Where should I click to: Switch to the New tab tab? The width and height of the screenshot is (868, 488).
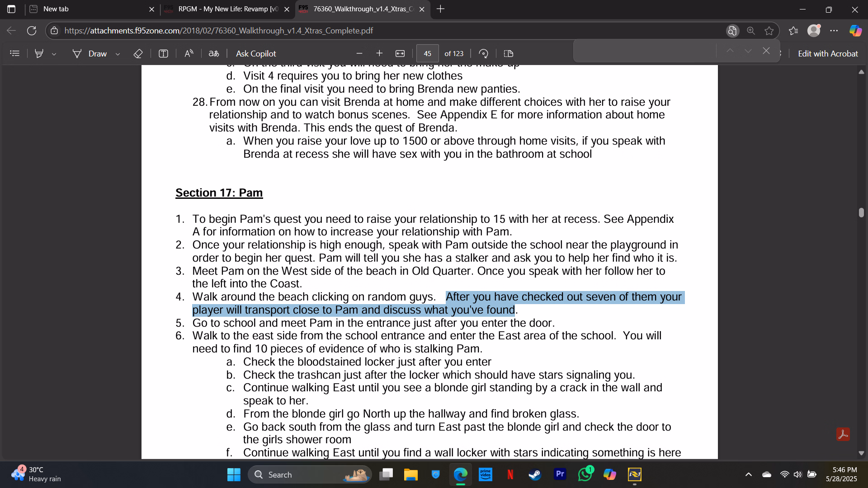tap(90, 9)
